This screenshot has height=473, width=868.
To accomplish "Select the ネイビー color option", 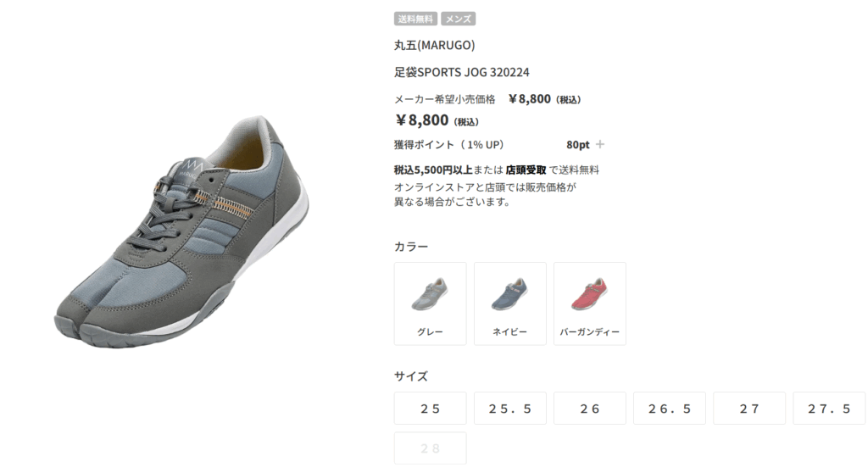I will pyautogui.click(x=509, y=304).
